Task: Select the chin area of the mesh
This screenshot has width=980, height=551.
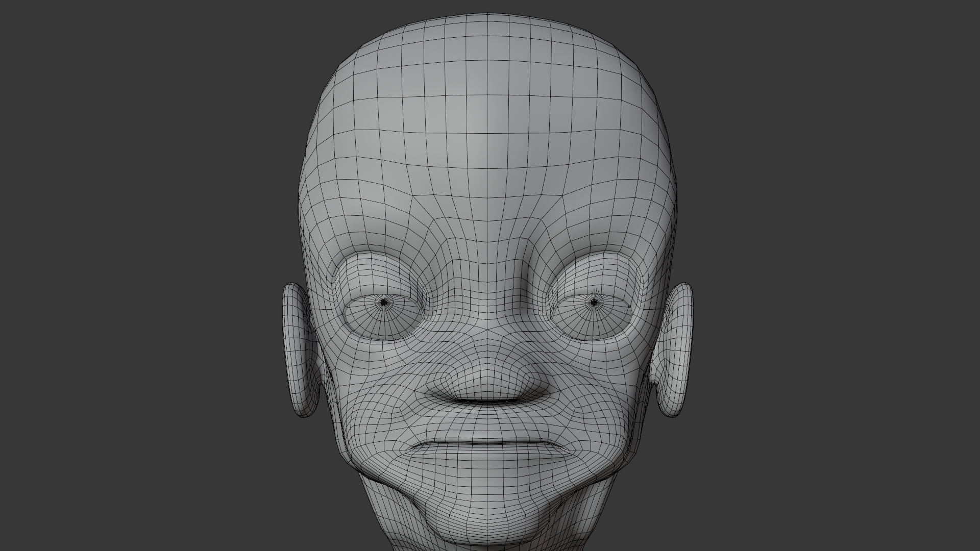Action: (487, 515)
